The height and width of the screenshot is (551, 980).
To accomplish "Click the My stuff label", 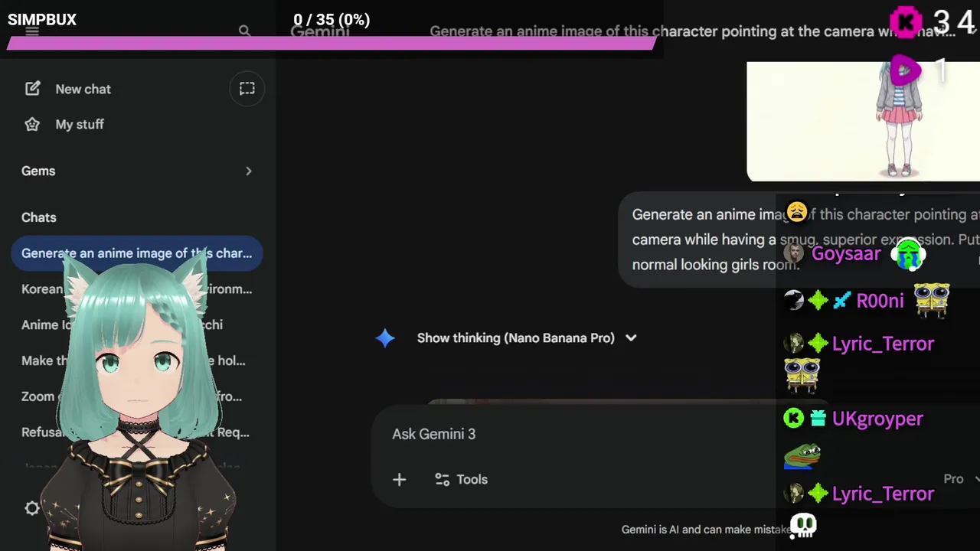I will click(x=80, y=124).
